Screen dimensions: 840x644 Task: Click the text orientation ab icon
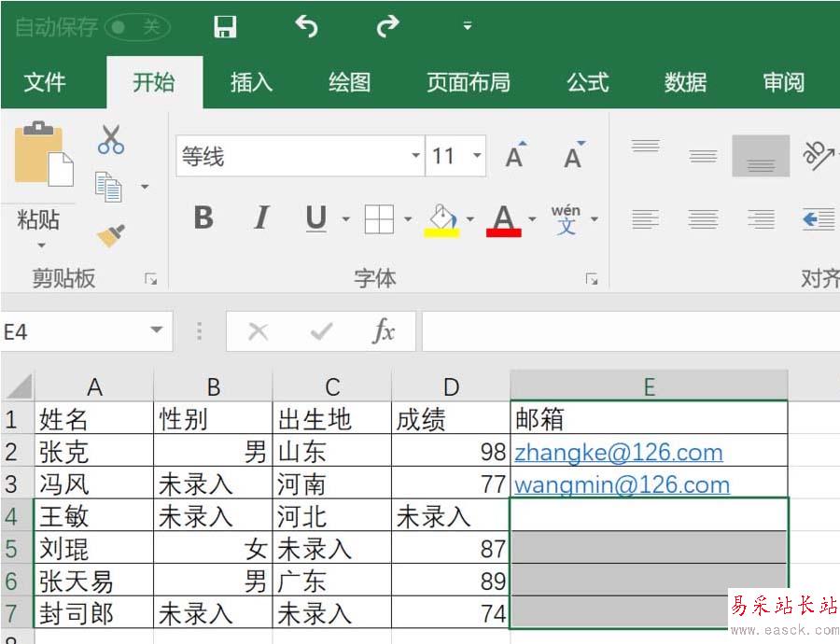tap(817, 155)
